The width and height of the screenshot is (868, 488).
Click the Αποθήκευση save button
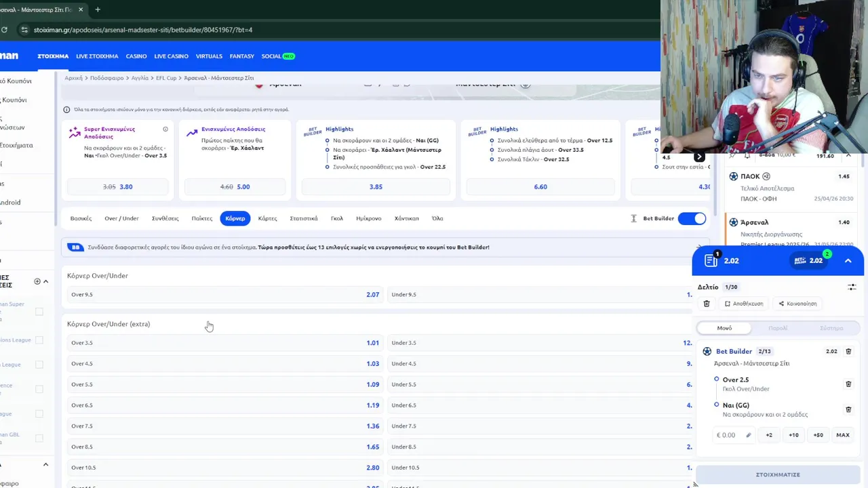(x=744, y=304)
